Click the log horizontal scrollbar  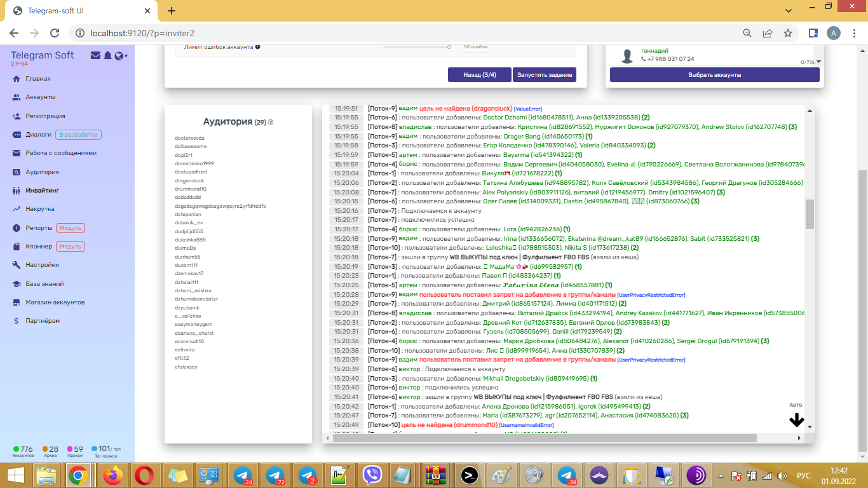click(x=545, y=438)
